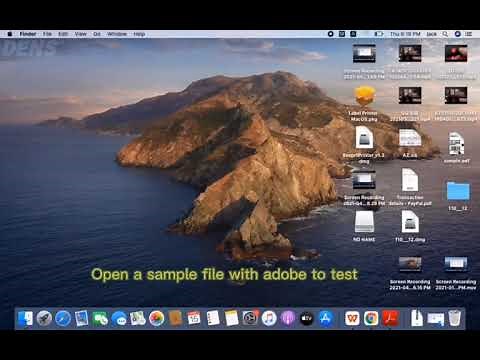
Task: Open WeChat green icon in Dock
Action: coord(100,319)
